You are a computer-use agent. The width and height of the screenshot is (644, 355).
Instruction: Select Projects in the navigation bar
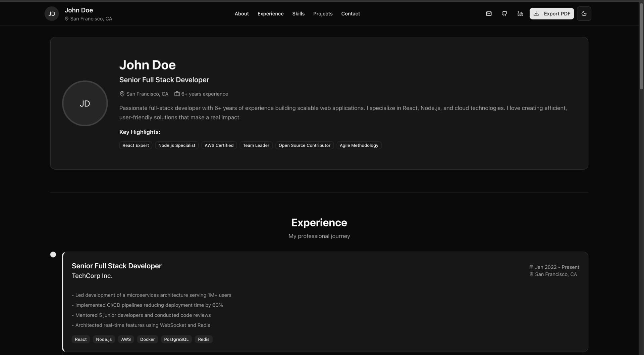pos(323,13)
